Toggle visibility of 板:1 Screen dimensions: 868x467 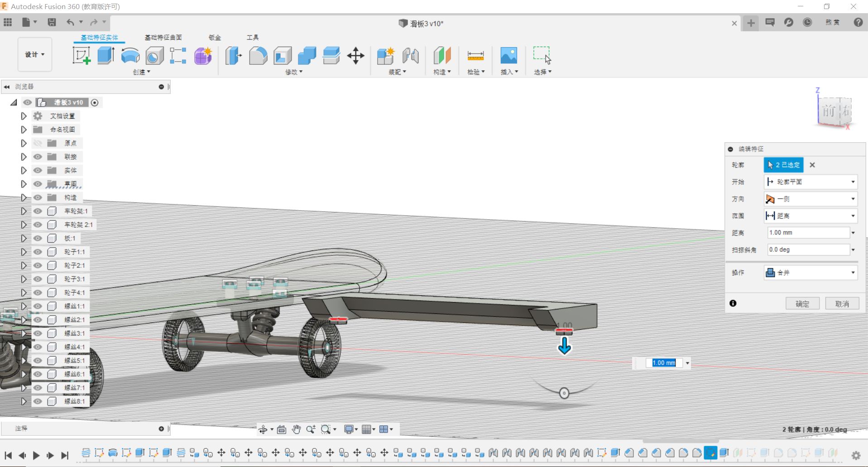[x=38, y=238]
